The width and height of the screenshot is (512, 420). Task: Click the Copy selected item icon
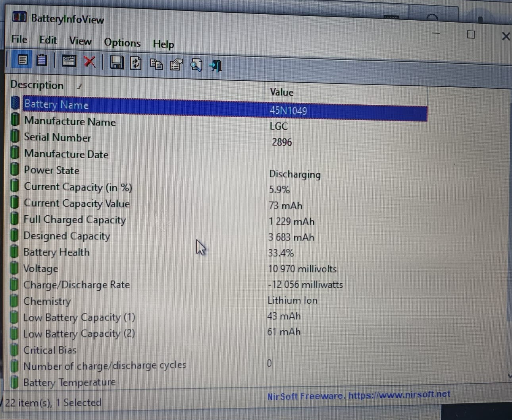pyautogui.click(x=156, y=64)
